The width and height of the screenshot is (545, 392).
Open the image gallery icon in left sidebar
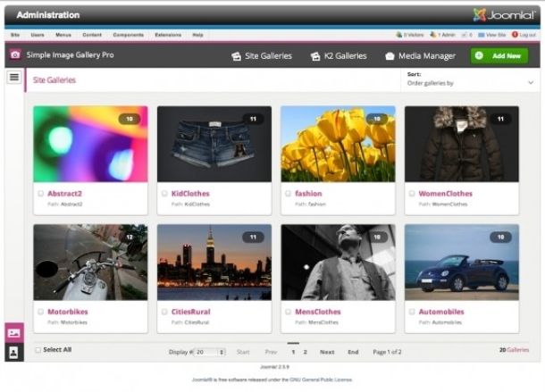coord(13,332)
